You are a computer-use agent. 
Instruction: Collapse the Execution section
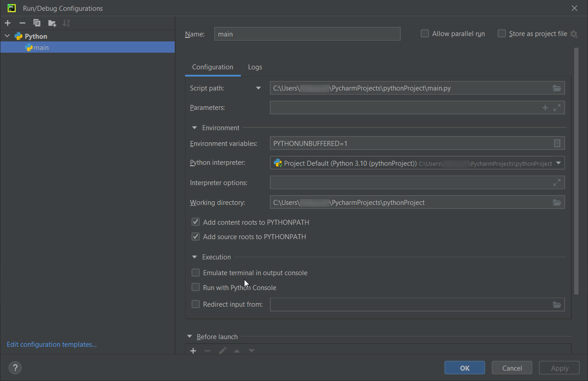(x=194, y=257)
